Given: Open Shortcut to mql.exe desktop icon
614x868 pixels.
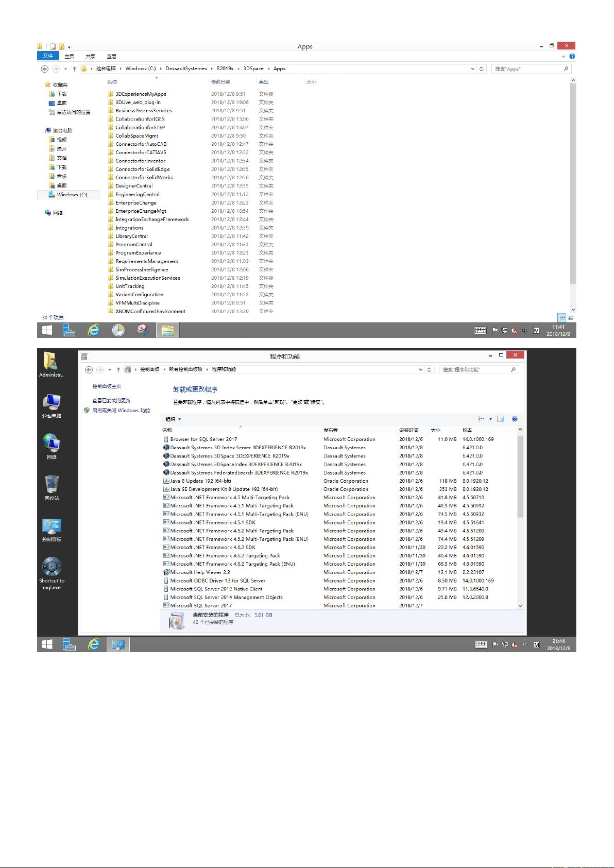Looking at the screenshot, I should click(x=52, y=573).
